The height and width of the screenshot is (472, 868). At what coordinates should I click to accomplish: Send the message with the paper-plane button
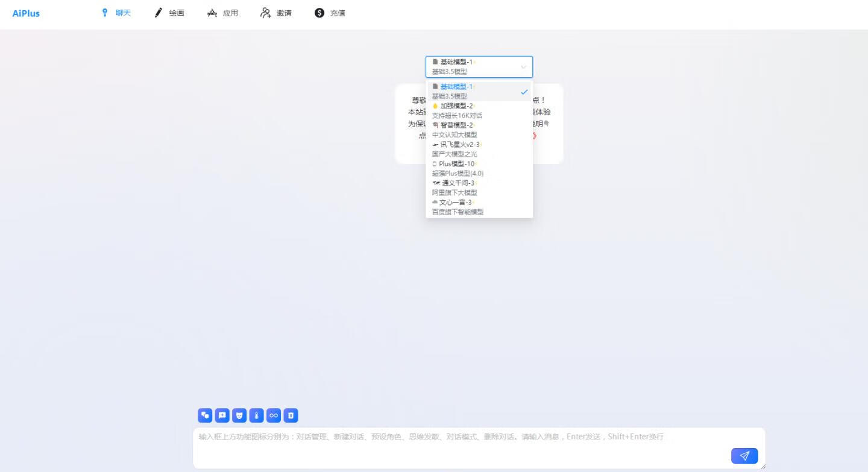[744, 456]
